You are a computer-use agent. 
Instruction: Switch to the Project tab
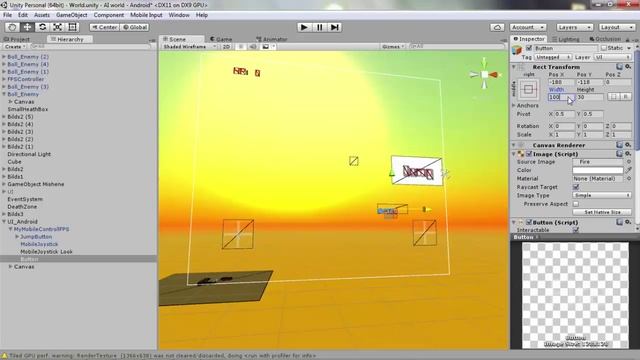pyautogui.click(x=17, y=39)
